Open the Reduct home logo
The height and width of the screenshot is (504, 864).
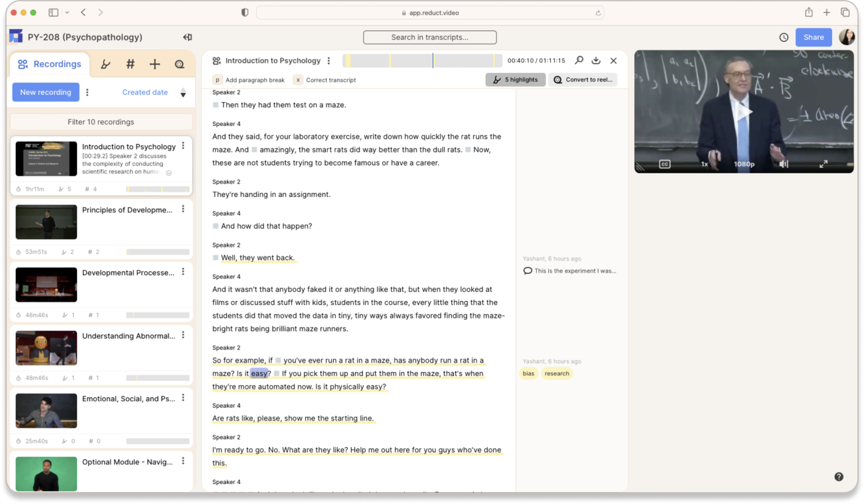tap(15, 37)
